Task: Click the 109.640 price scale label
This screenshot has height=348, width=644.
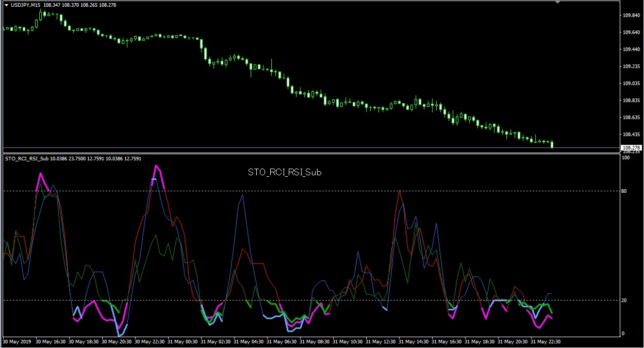Action: pyautogui.click(x=631, y=32)
